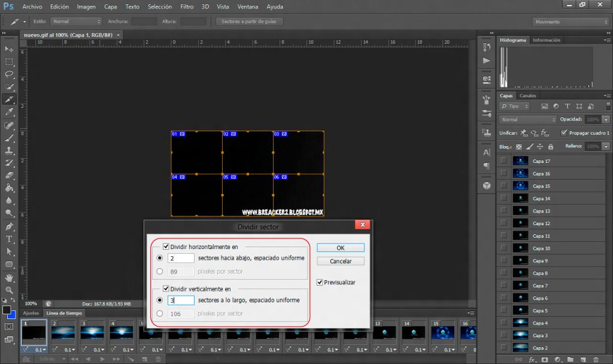Select vertical 106 píxeles por sector radio
Screen dimensions: 613x364
pyautogui.click(x=159, y=314)
